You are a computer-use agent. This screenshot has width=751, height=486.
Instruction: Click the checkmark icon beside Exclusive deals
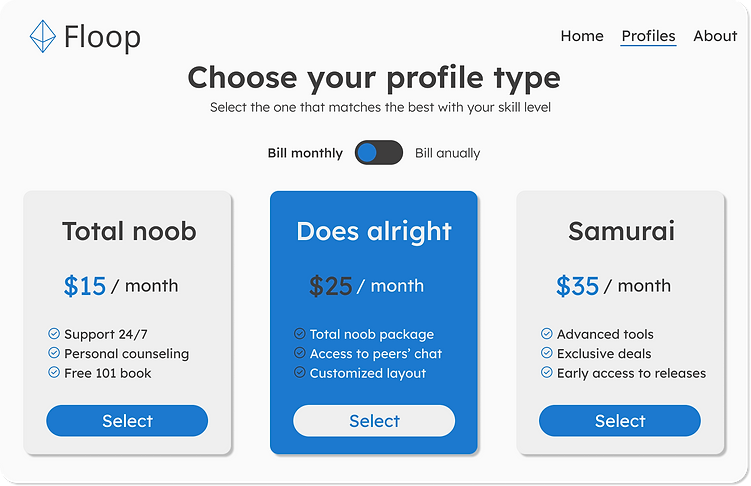[x=547, y=353]
